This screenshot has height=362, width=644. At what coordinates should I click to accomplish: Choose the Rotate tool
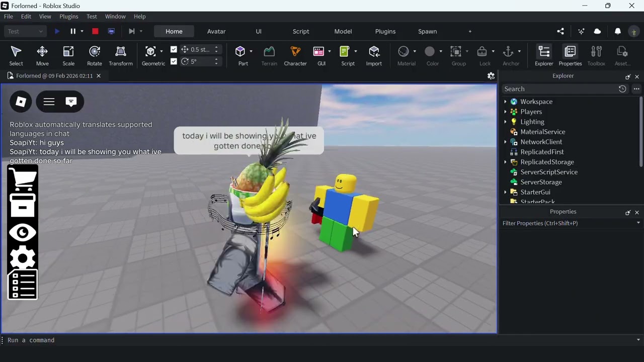coord(95,56)
